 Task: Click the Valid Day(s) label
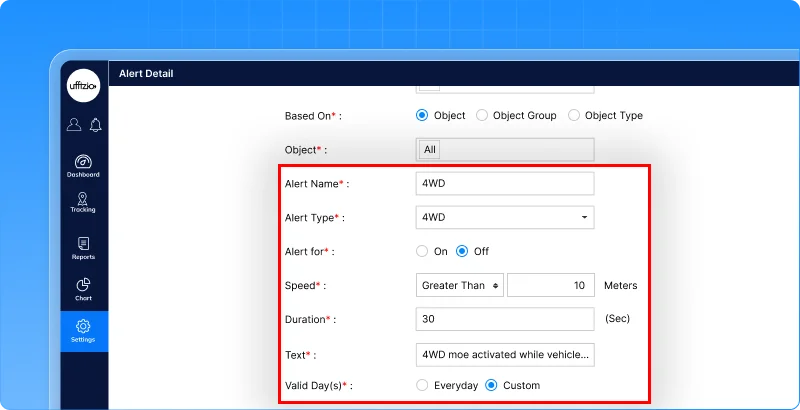(x=318, y=386)
